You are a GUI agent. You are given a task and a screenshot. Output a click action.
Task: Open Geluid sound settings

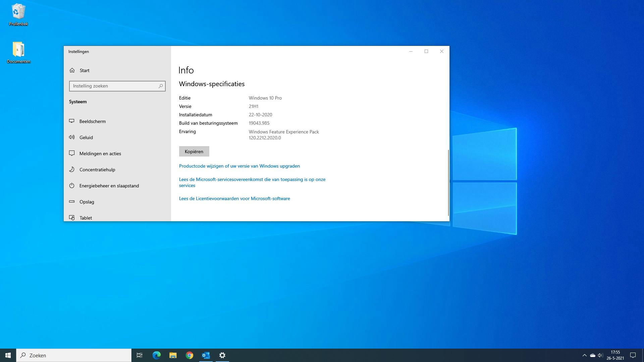tap(86, 137)
